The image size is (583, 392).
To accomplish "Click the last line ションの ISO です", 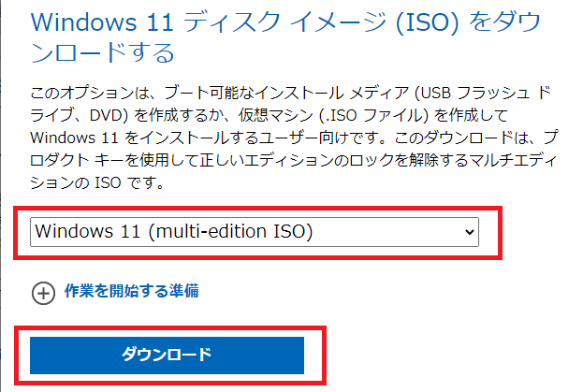I will coord(97,182).
